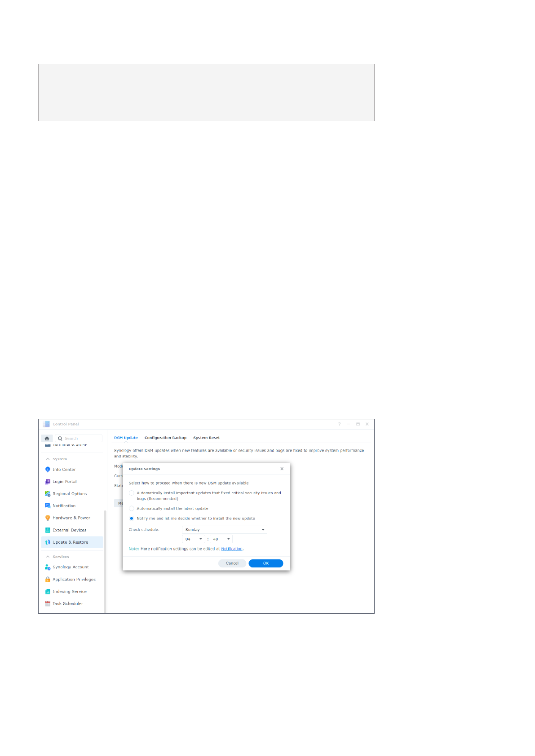
Task: Open the Notification link in note
Action: point(232,549)
